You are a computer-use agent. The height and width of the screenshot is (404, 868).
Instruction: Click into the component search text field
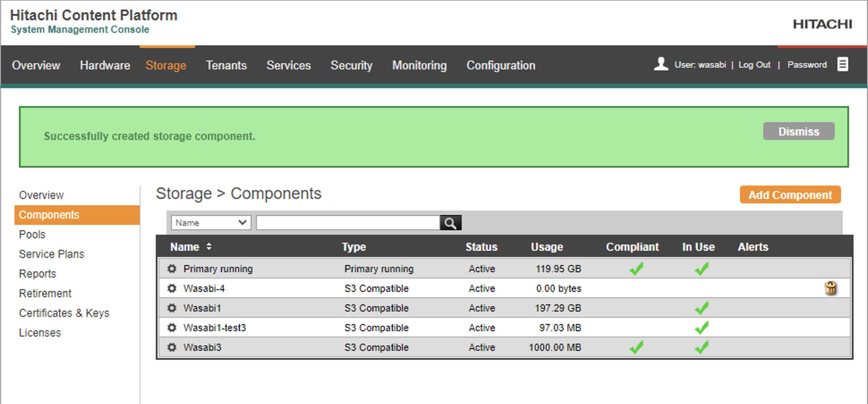tap(348, 223)
